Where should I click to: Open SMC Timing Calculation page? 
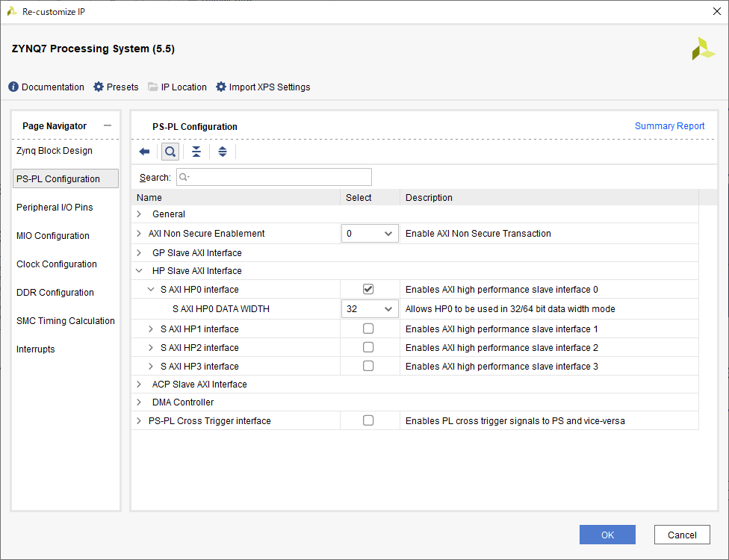66,320
